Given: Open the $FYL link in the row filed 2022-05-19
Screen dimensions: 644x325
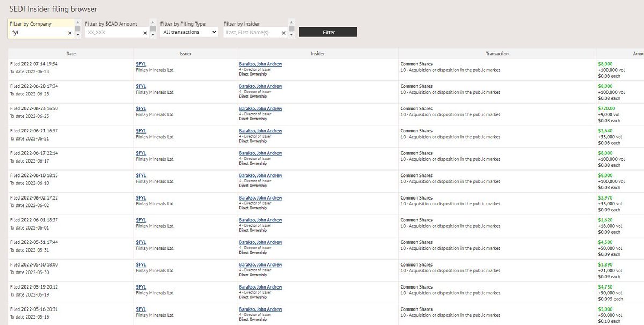Looking at the screenshot, I should pos(141,287).
